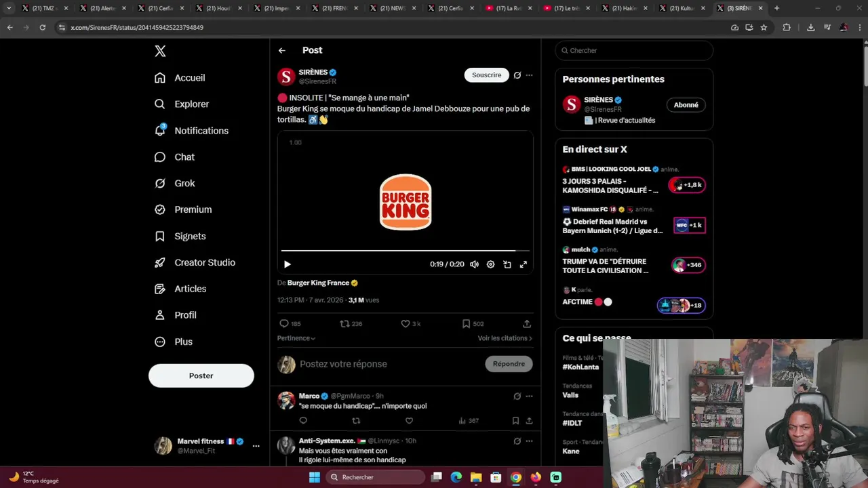The width and height of the screenshot is (868, 488).
Task: Open the Chrome extensions icon
Action: point(787,27)
